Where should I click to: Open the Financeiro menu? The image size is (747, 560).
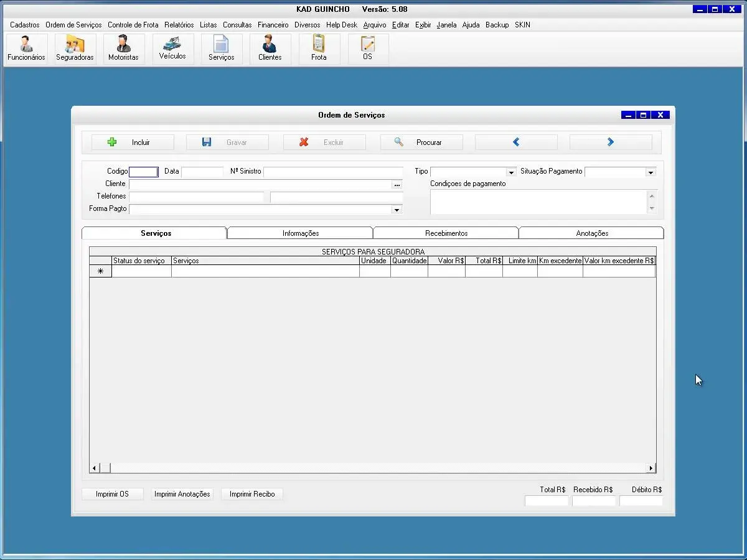click(x=273, y=25)
